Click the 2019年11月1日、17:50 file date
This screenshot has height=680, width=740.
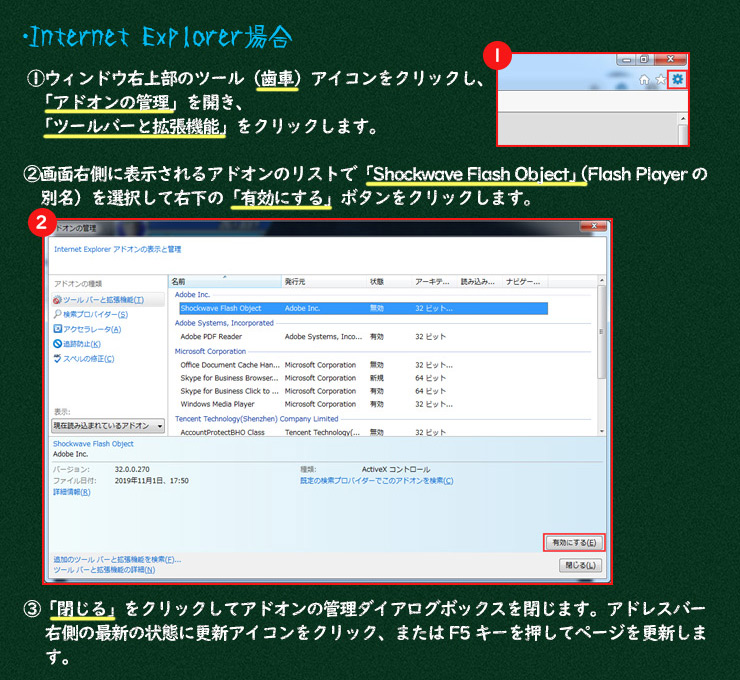tap(151, 480)
